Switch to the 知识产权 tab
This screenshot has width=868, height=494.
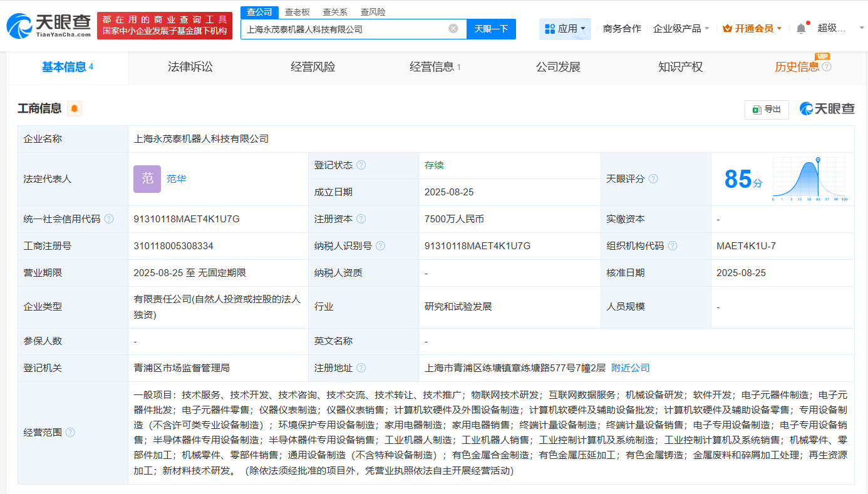pyautogui.click(x=680, y=67)
